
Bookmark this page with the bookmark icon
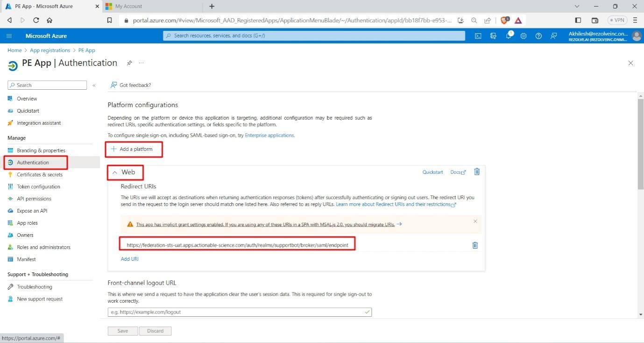tap(110, 20)
